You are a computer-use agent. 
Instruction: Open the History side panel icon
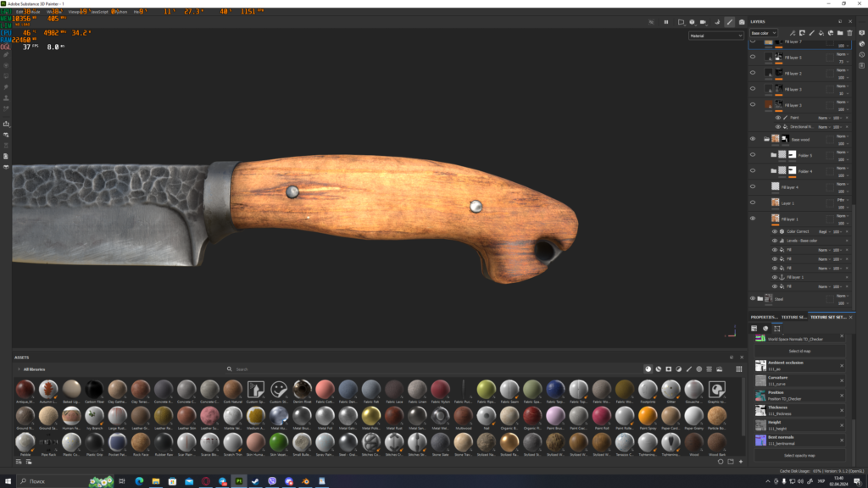862,55
